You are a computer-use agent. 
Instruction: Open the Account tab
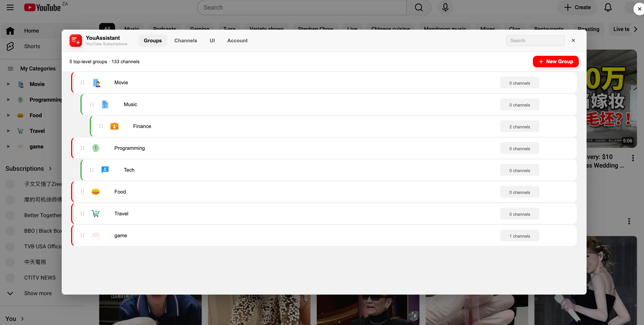tap(237, 40)
